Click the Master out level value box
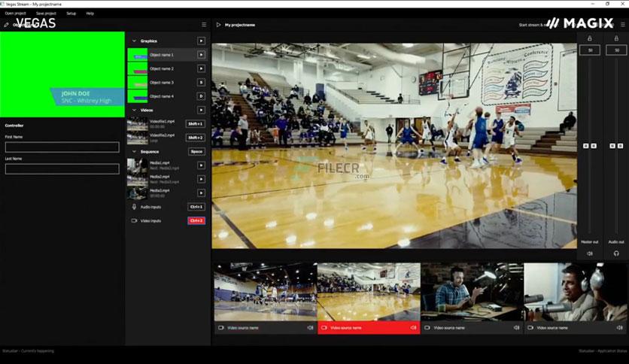Screen dimensions: 629x364 (590, 50)
